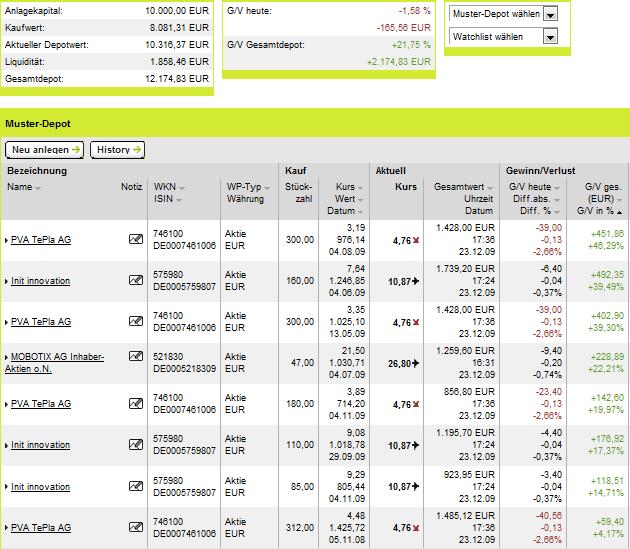Sort by Kauf Kurs using its arrow
Image resolution: width=630 pixels, height=549 pixels.
(x=360, y=188)
